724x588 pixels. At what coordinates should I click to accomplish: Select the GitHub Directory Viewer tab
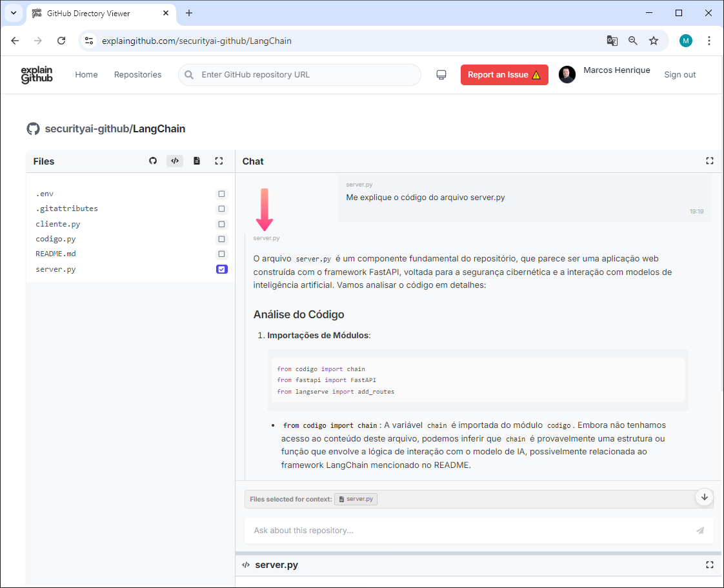pos(101,14)
